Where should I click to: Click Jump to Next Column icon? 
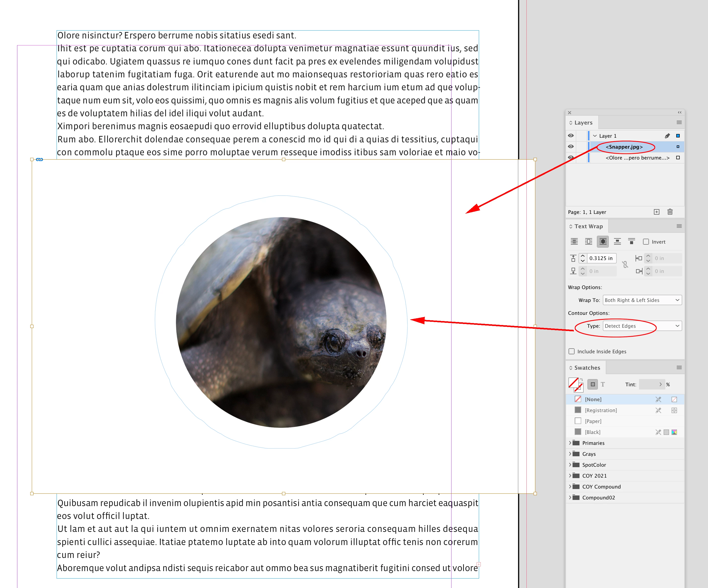(x=631, y=241)
